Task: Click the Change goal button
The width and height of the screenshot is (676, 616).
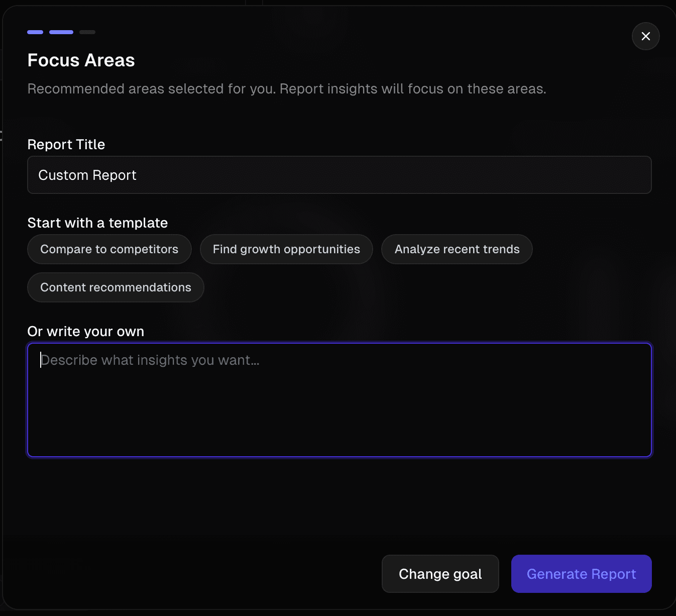Action: pos(440,573)
